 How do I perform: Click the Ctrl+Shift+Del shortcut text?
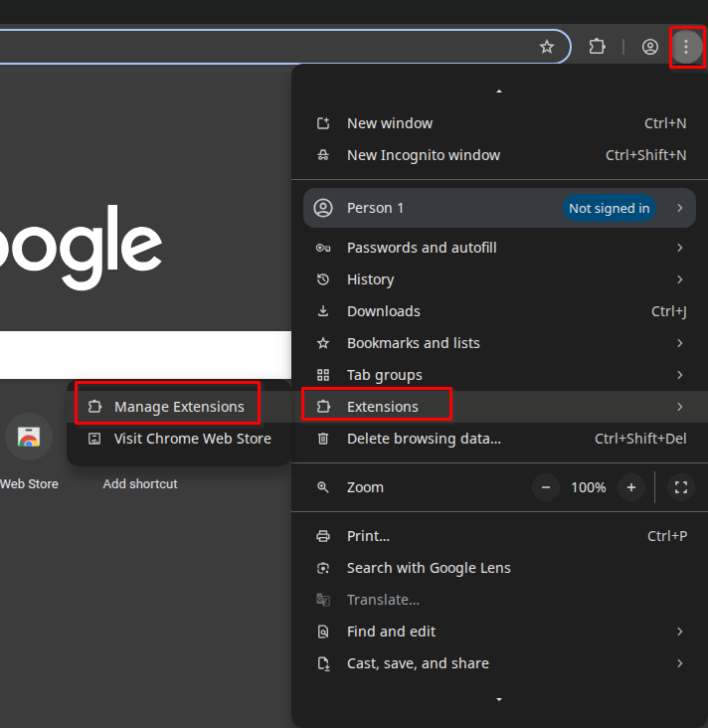[x=640, y=439]
